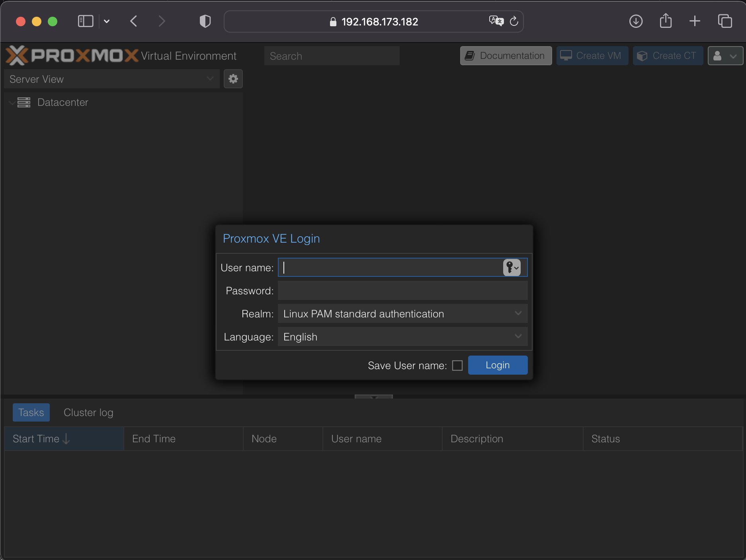Click the Password input field

[x=403, y=290]
